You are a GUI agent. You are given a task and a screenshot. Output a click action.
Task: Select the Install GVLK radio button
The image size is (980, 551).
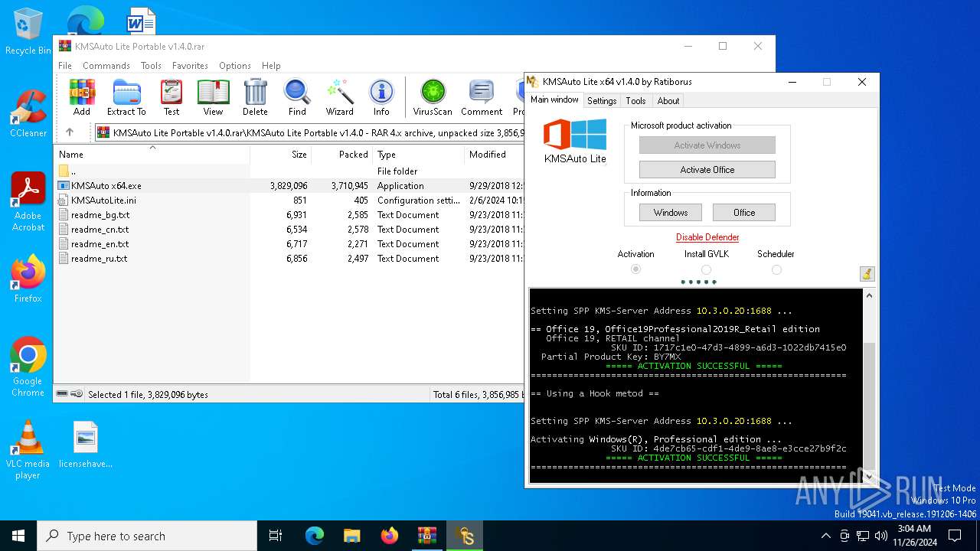[x=706, y=269]
